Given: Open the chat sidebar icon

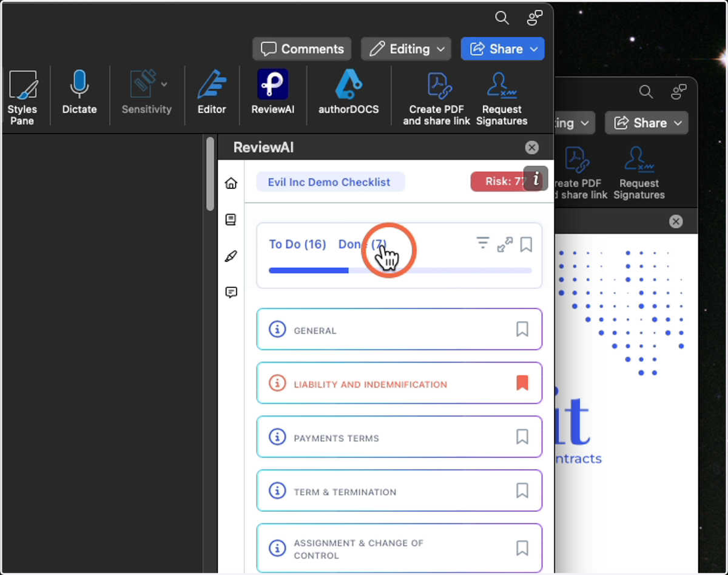Looking at the screenshot, I should (231, 293).
